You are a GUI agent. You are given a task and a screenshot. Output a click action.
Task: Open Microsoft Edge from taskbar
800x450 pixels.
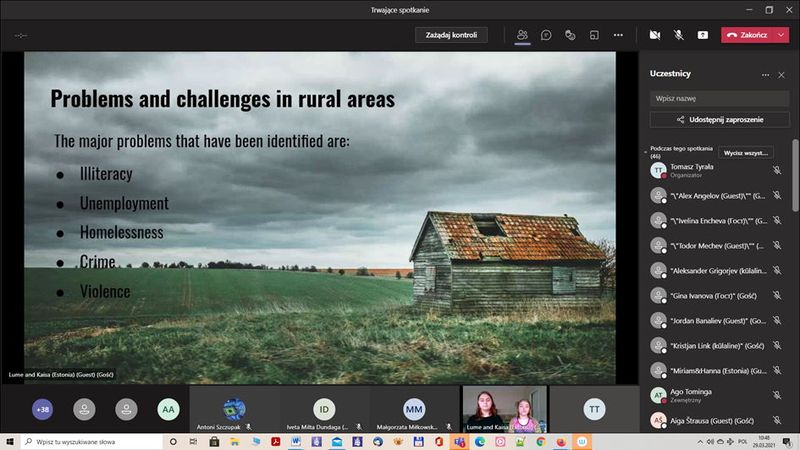point(480,441)
